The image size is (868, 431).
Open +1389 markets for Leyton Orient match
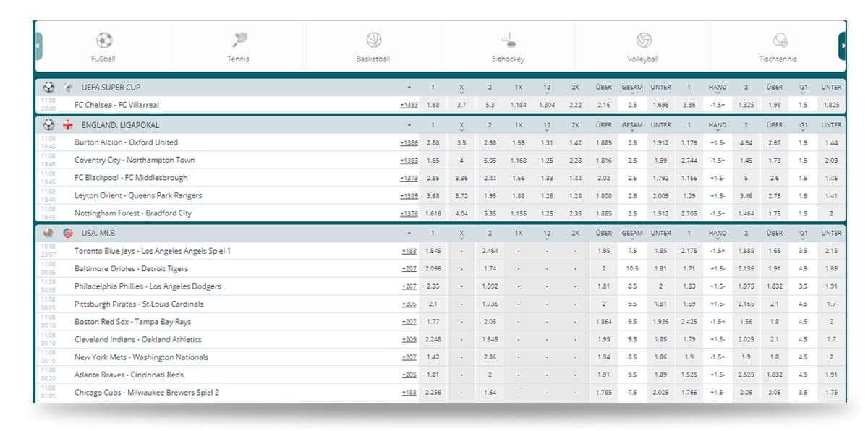click(x=409, y=195)
